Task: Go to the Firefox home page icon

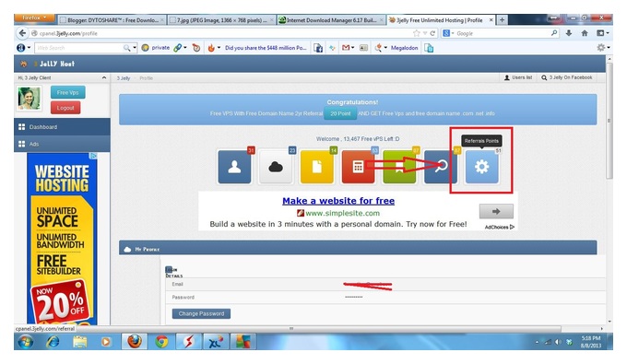Action: (x=585, y=33)
